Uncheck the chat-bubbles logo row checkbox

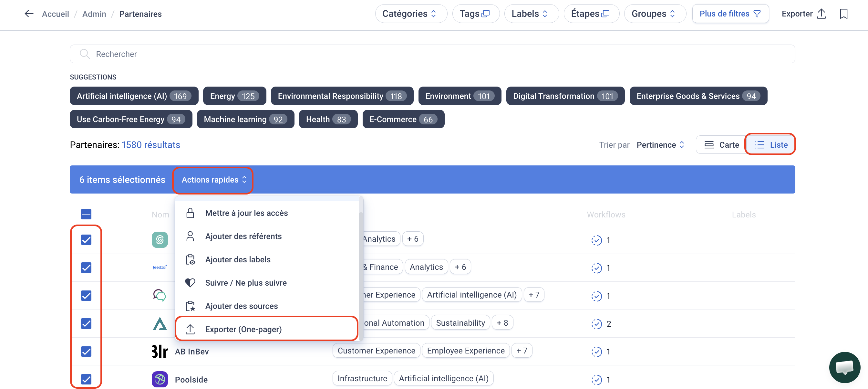pos(86,296)
